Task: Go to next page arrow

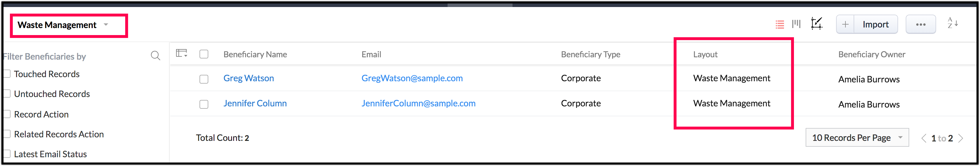Action: [961, 138]
